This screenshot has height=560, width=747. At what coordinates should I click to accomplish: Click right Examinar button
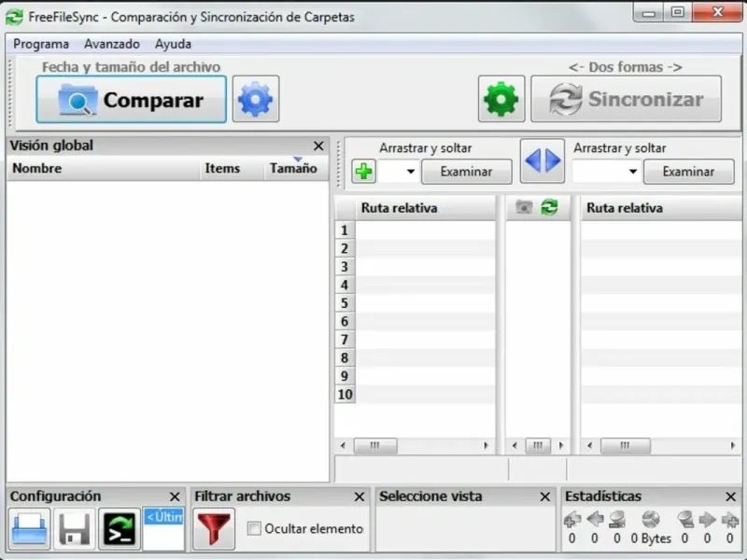[688, 172]
